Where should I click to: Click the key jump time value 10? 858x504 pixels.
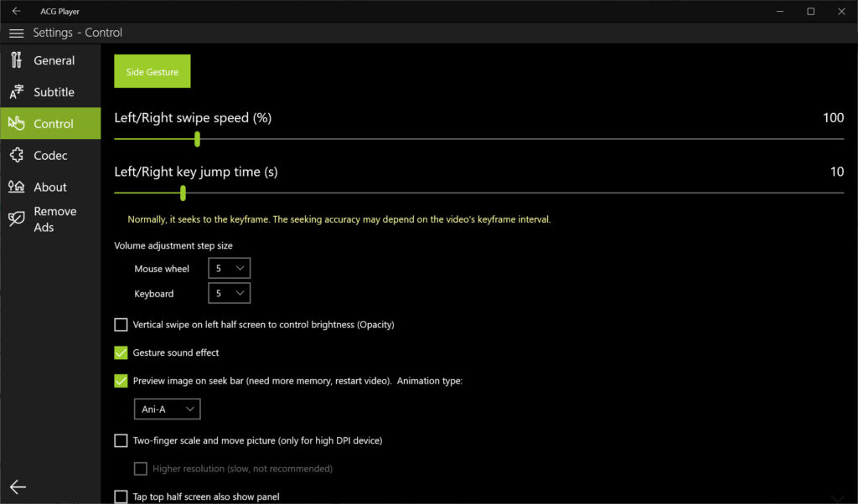coord(837,172)
